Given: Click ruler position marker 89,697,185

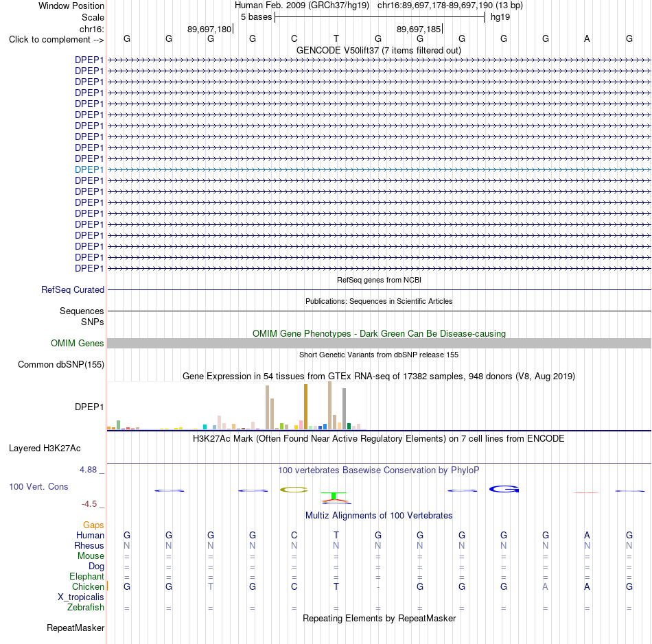Looking at the screenshot, I should (x=419, y=29).
